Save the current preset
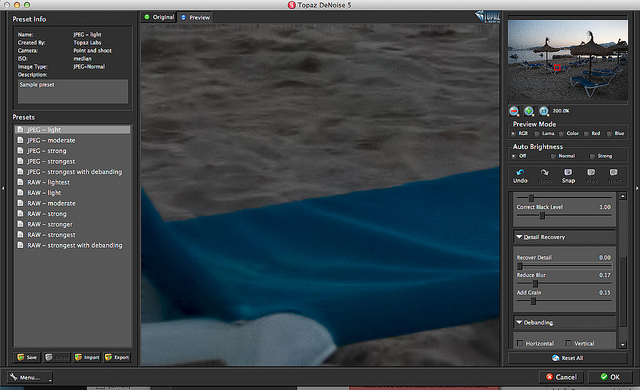This screenshot has width=640, height=390. click(x=27, y=357)
